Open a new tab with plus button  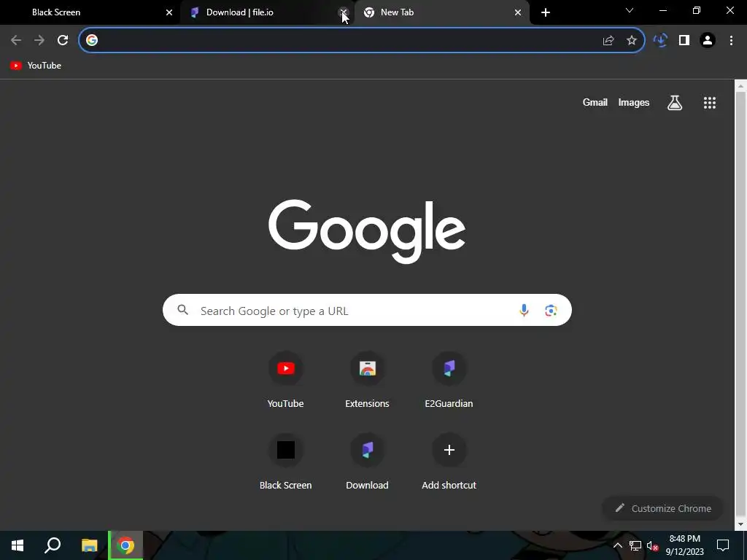[546, 12]
